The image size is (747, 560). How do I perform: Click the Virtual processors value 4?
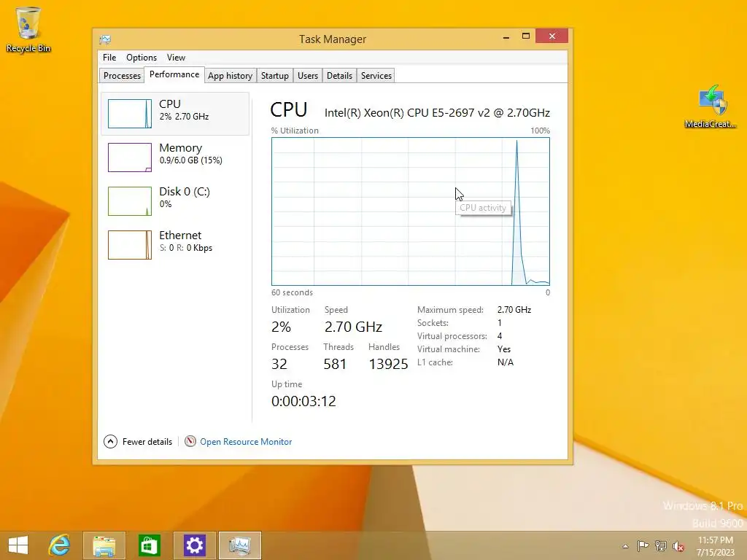tap(499, 335)
